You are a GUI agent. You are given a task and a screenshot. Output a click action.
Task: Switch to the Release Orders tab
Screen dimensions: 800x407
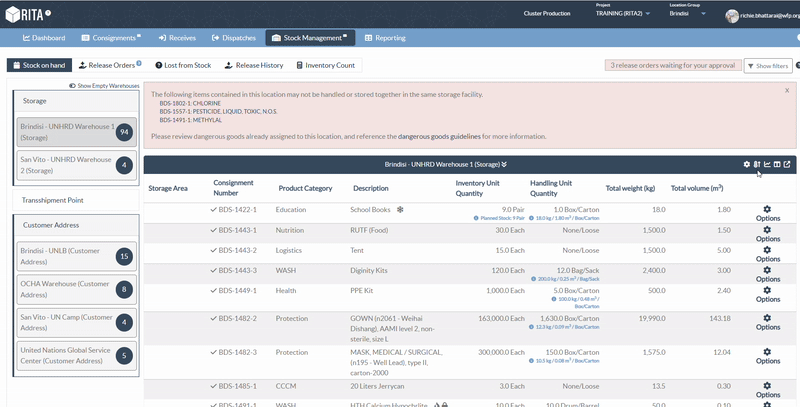click(111, 65)
